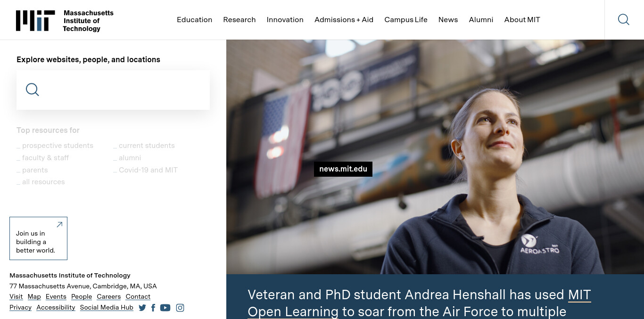Image resolution: width=644 pixels, height=319 pixels.
Task: Click the Top resources for heading
Action: (x=48, y=130)
